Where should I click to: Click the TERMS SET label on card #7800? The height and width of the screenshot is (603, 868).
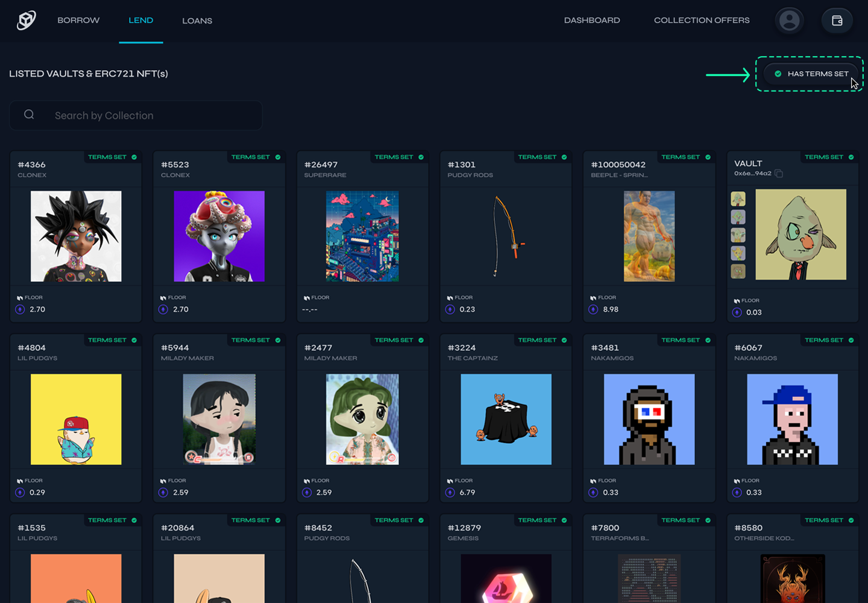coord(681,520)
